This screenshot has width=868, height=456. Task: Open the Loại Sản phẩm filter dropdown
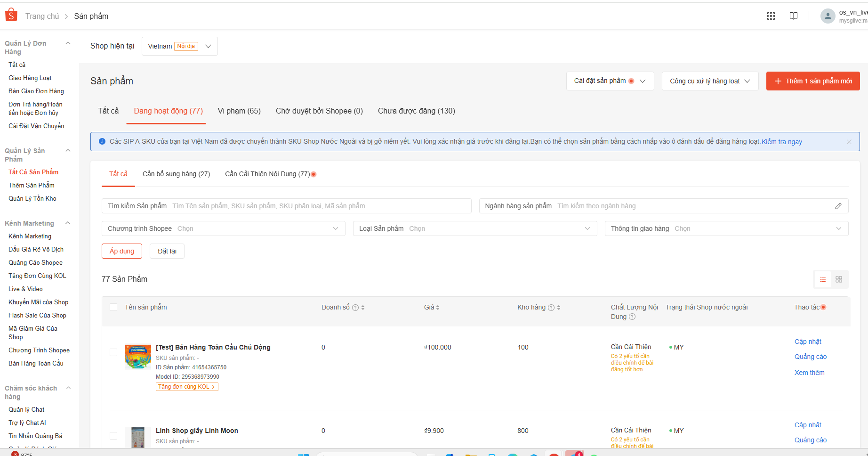475,228
